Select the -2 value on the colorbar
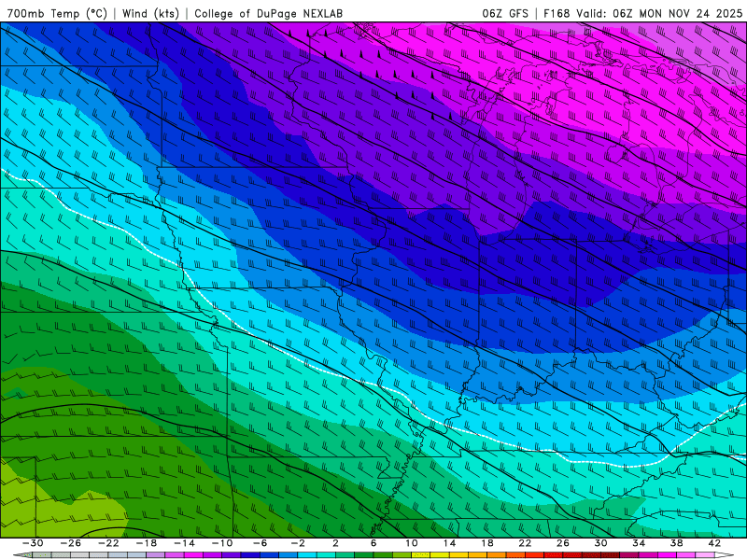This screenshot has width=747, height=560. (298, 543)
